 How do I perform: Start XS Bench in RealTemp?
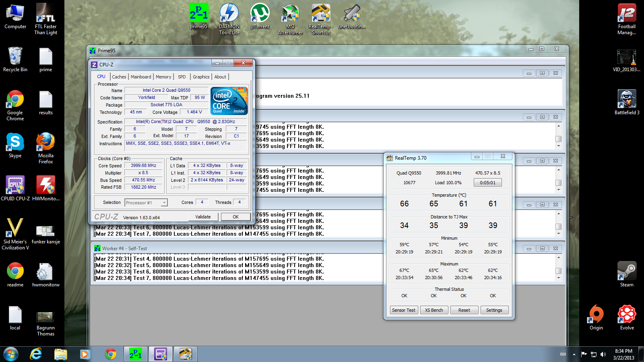(x=434, y=310)
